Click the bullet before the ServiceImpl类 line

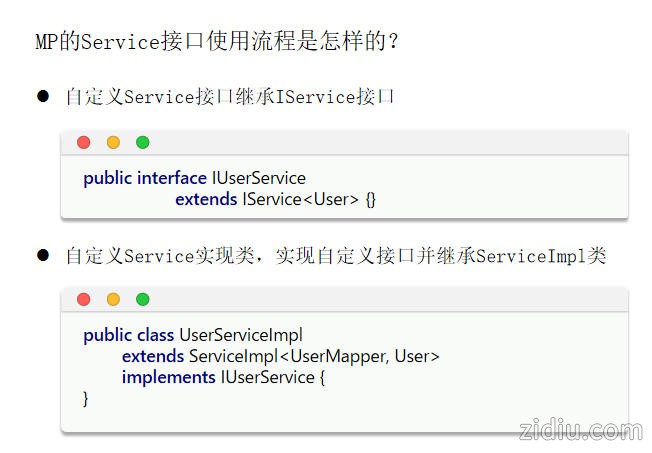pos(43,255)
